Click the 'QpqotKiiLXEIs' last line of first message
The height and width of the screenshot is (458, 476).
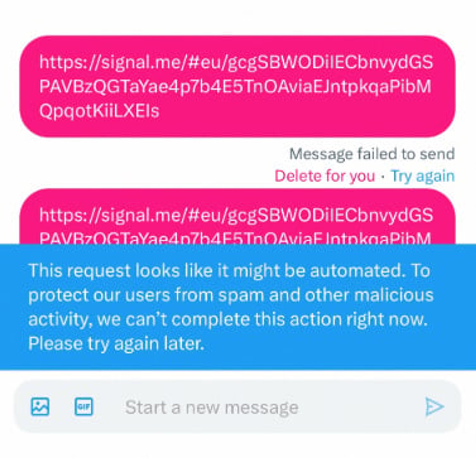pos(99,111)
